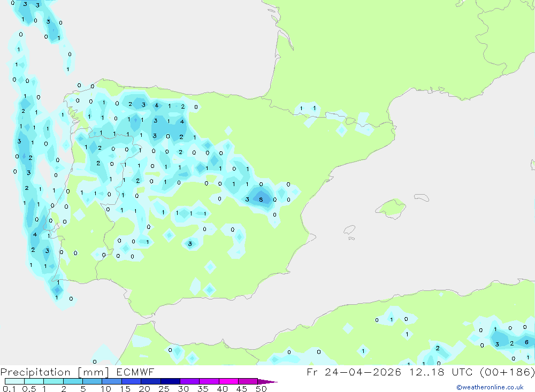Select the "ECMWF" model label
This screenshot has height=392, width=535.
135,372
